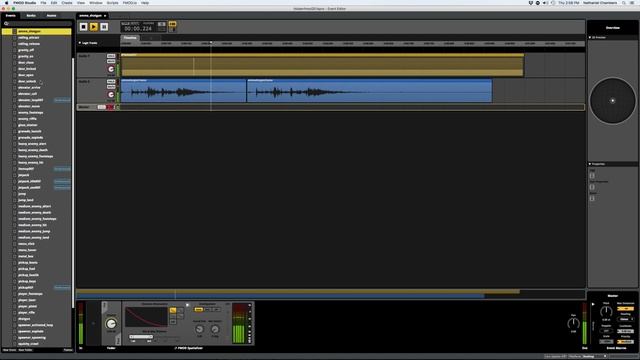Click the Sound Size knob
Screen dimensions: 640x360
pos(199,329)
